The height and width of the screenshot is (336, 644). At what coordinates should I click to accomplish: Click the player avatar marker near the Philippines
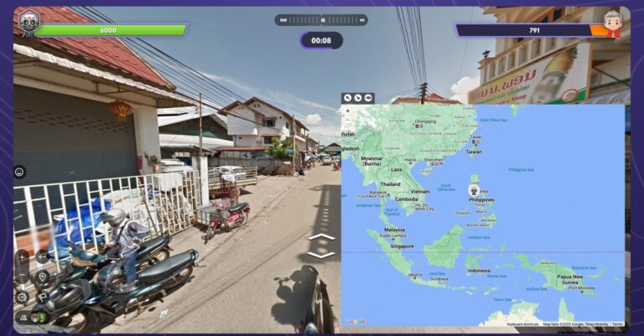click(x=474, y=190)
